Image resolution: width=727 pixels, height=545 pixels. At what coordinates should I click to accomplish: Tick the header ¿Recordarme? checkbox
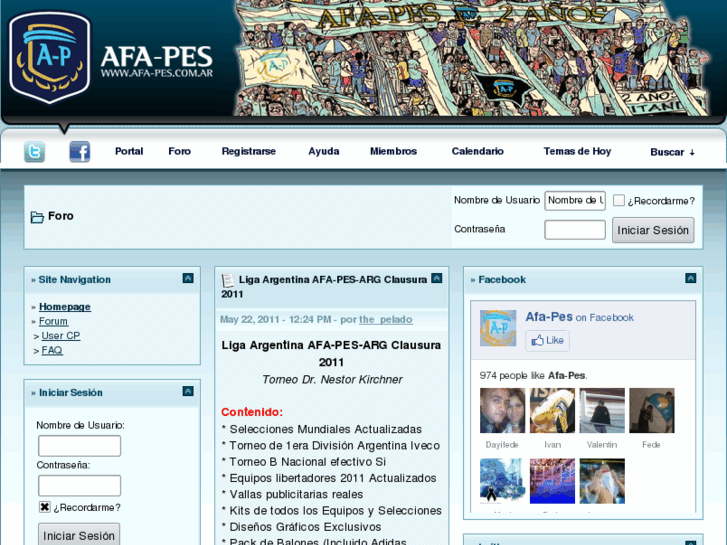619,200
